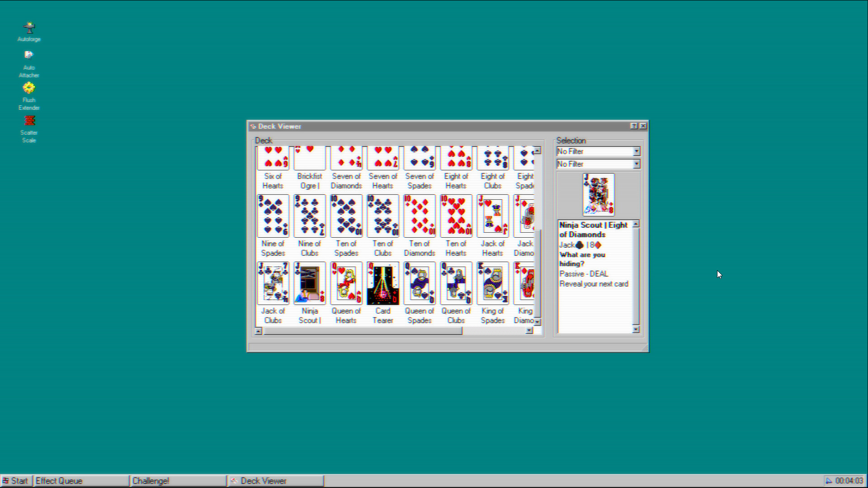
Task: Select the Card Tearer card
Action: 382,283
